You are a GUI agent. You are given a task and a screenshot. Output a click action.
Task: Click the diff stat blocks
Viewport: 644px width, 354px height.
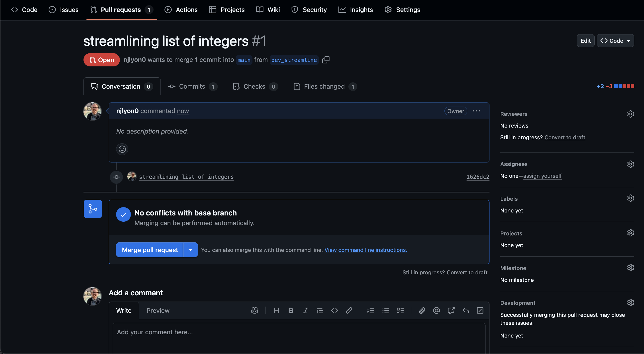[x=625, y=86]
